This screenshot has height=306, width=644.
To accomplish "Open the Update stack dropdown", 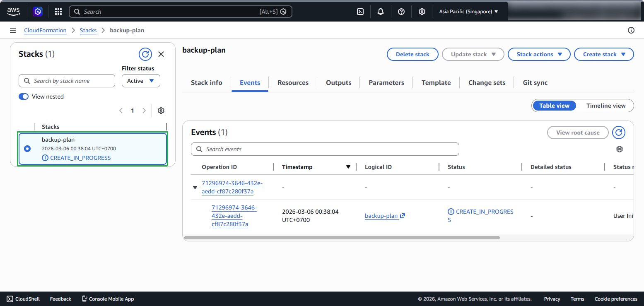I will click(473, 54).
